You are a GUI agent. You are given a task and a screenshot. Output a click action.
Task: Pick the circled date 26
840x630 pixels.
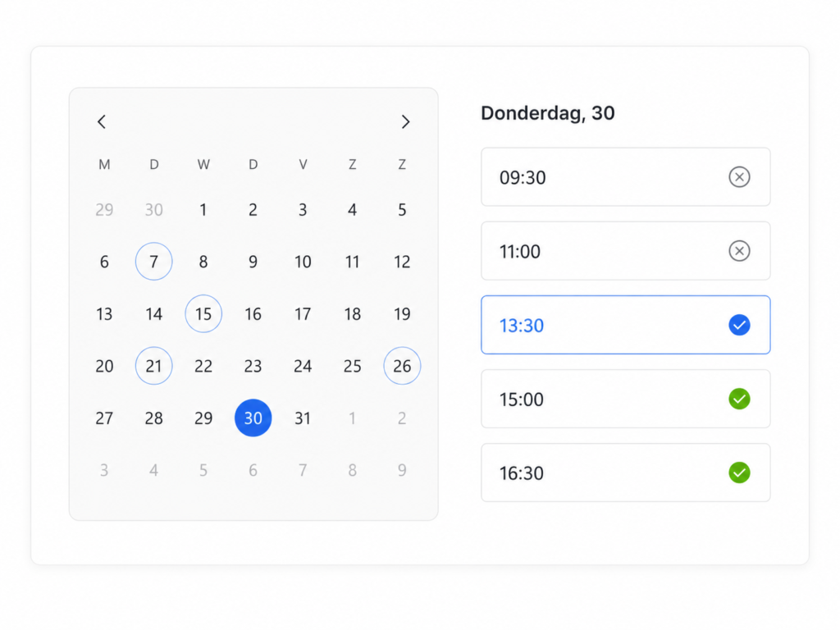tap(402, 366)
